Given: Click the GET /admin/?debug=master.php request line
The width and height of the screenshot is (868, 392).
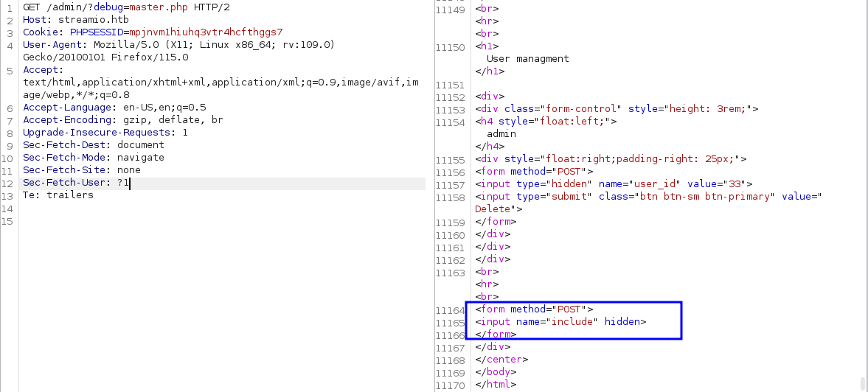Looking at the screenshot, I should click(111, 7).
